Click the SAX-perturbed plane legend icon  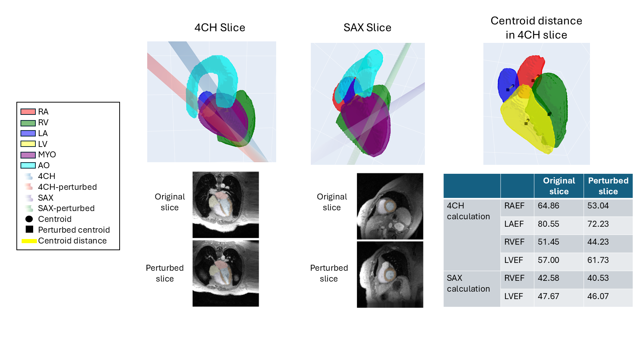tap(29, 208)
